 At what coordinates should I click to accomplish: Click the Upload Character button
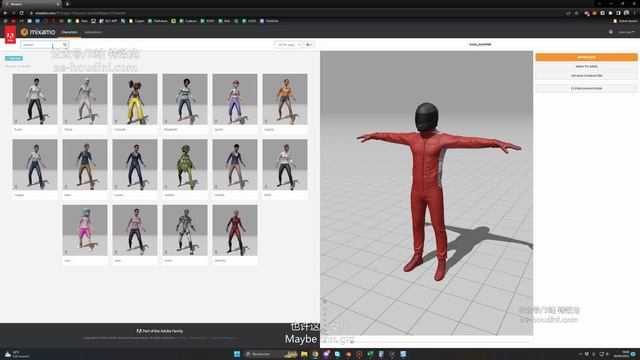pyautogui.click(x=586, y=76)
